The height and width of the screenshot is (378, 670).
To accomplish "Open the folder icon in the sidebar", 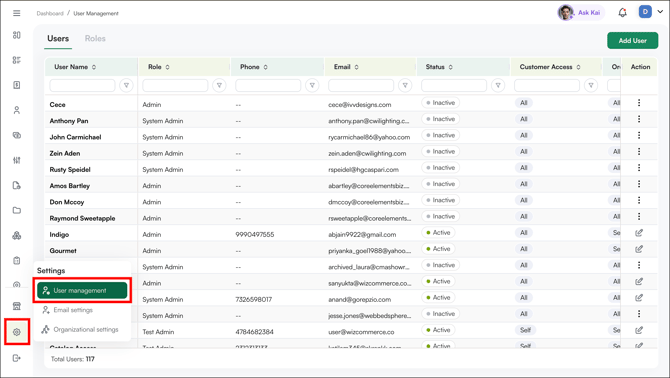I will coord(17,210).
